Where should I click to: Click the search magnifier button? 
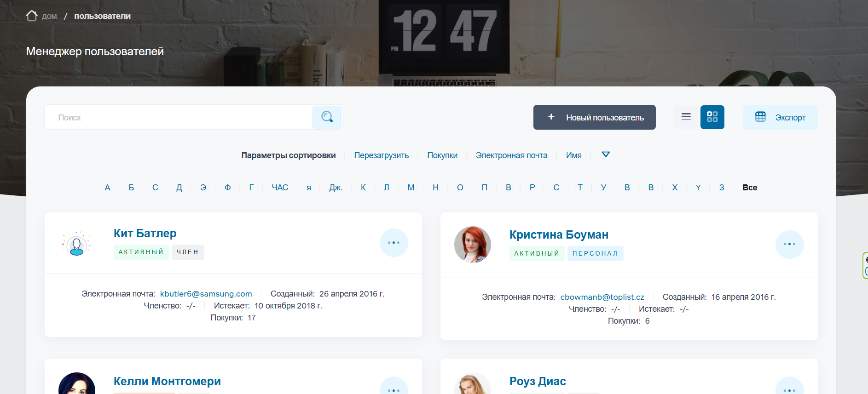pyautogui.click(x=327, y=117)
